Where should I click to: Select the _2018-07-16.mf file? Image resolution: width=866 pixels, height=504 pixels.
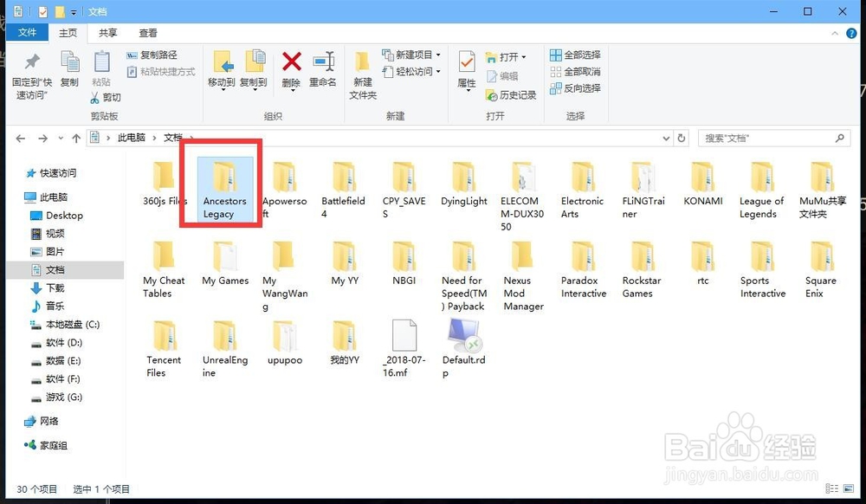404,350
